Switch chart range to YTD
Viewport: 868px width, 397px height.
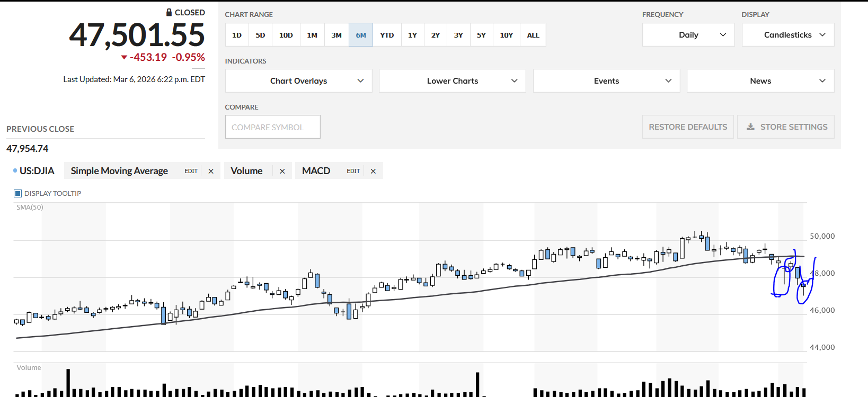pyautogui.click(x=387, y=35)
